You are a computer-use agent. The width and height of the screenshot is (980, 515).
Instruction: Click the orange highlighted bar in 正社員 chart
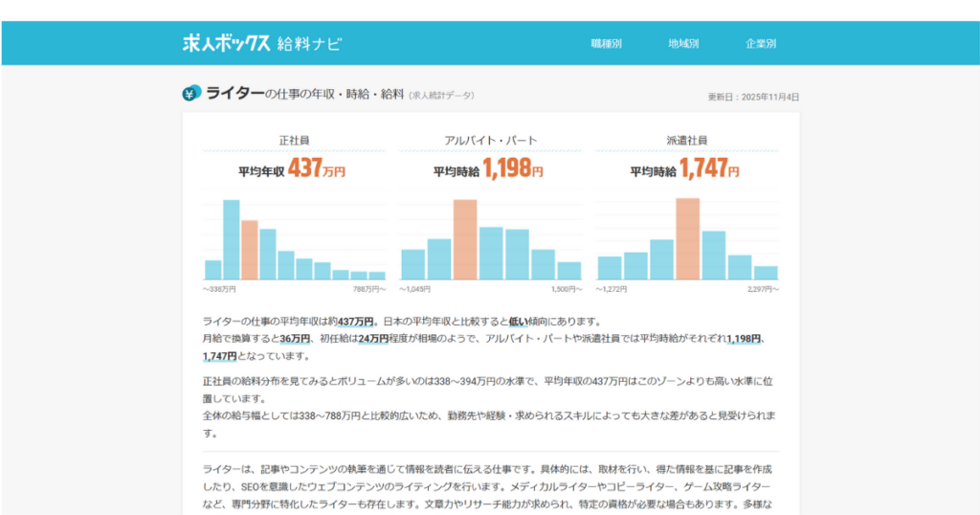pos(250,250)
